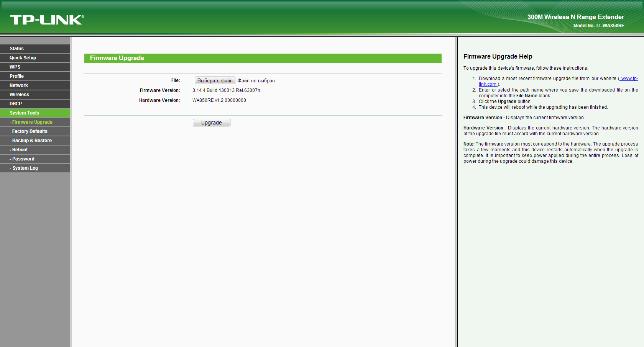Click the Hardware Version: field label

pos(159,100)
